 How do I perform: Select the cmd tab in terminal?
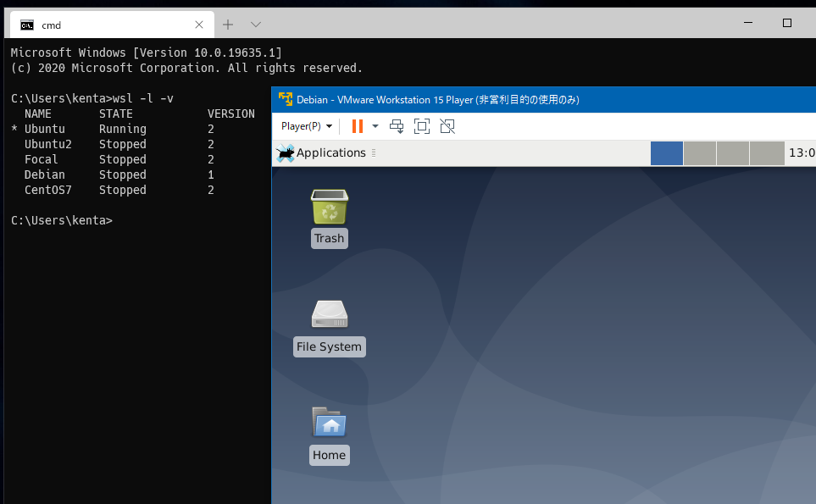112,25
